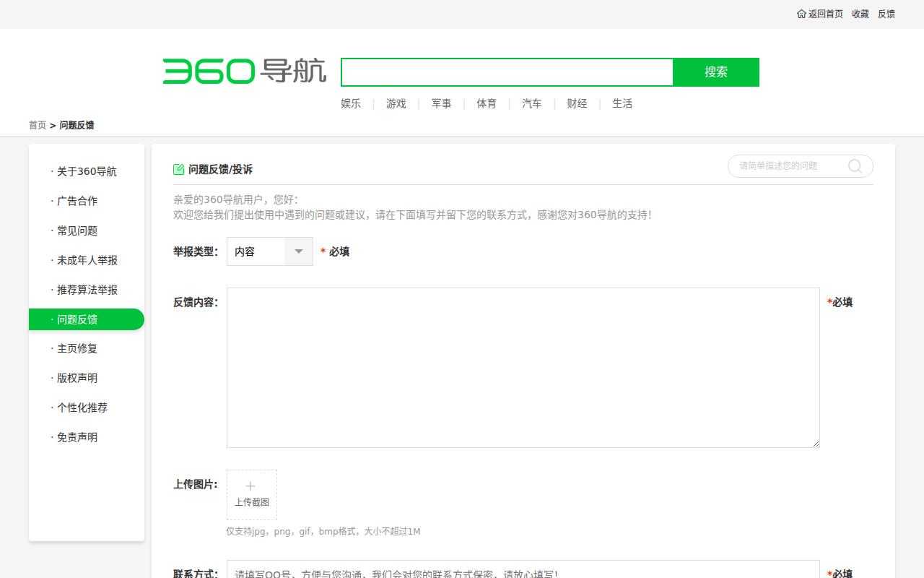Click the 收藏 link in the top bar
Viewport: 924px width, 578px height.
tap(860, 14)
